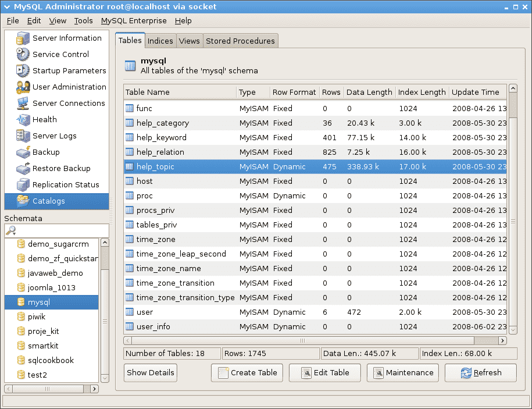Select the time_zone_transition_type table row
The width and height of the screenshot is (532, 409).
(315, 297)
